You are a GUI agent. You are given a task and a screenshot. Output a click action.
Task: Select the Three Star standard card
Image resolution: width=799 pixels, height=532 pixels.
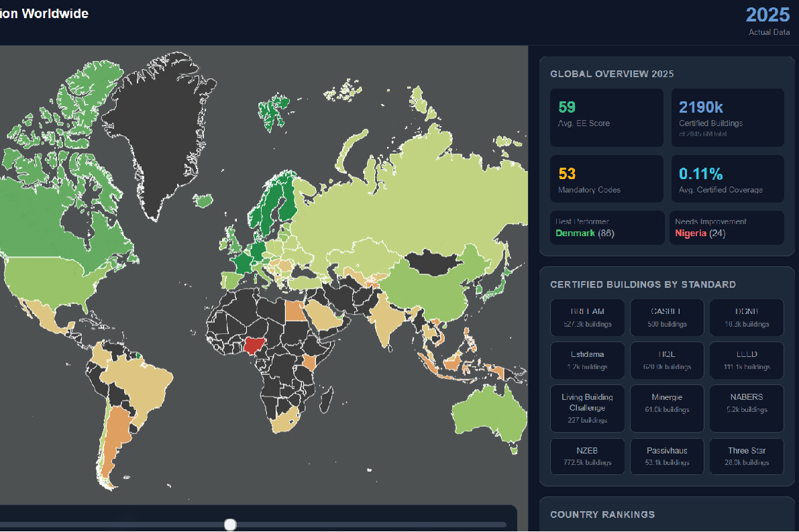point(746,456)
